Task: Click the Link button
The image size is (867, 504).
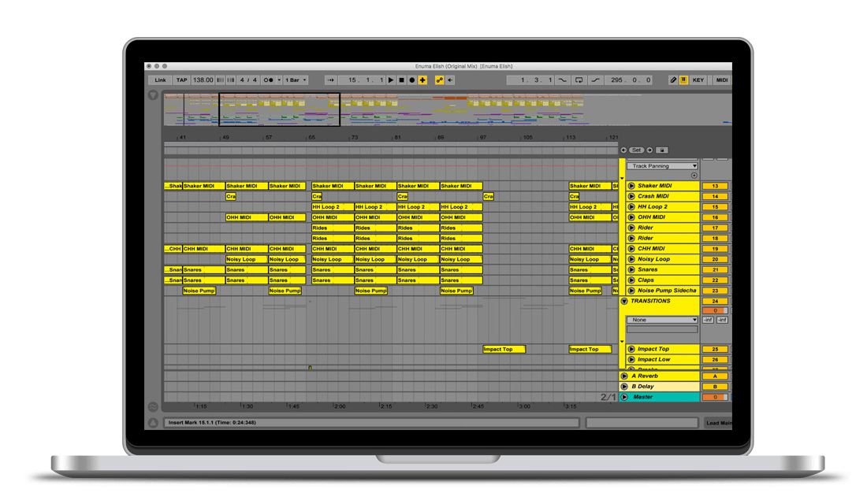Action: pos(160,80)
